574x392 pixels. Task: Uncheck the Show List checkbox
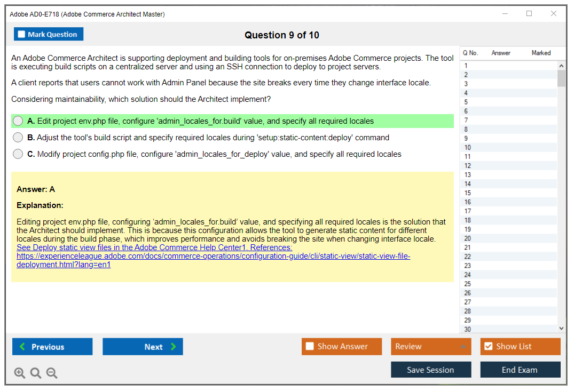click(488, 347)
